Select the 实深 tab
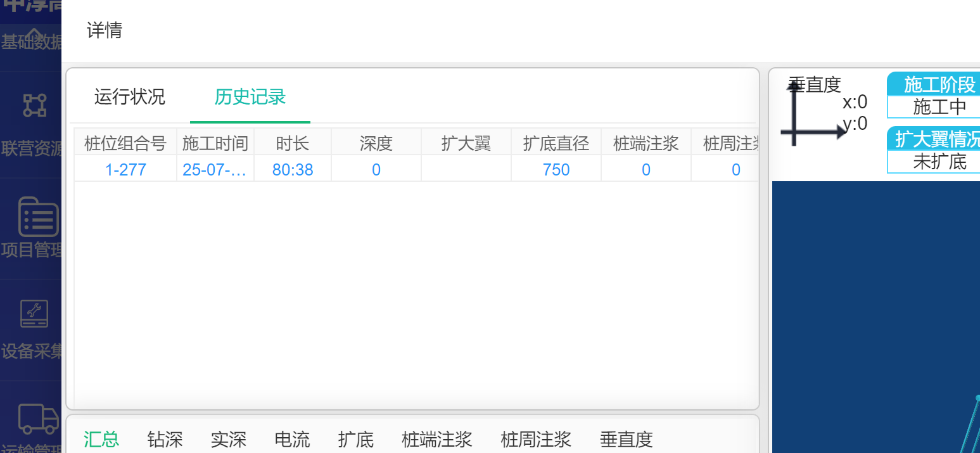The image size is (980, 453). 229,439
